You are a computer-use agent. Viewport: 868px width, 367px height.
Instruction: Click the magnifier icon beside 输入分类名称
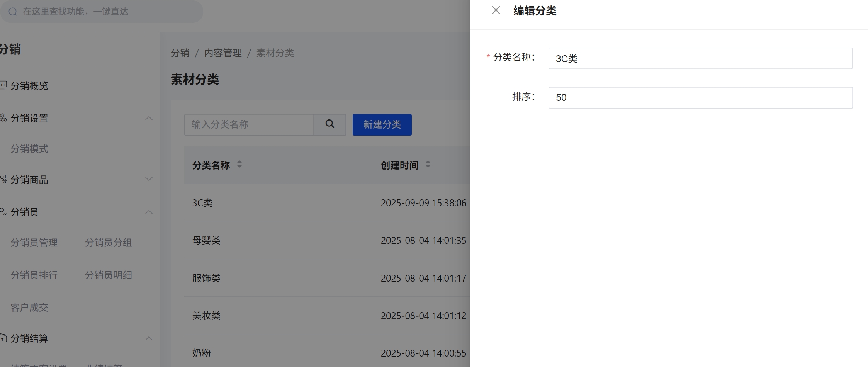point(329,124)
